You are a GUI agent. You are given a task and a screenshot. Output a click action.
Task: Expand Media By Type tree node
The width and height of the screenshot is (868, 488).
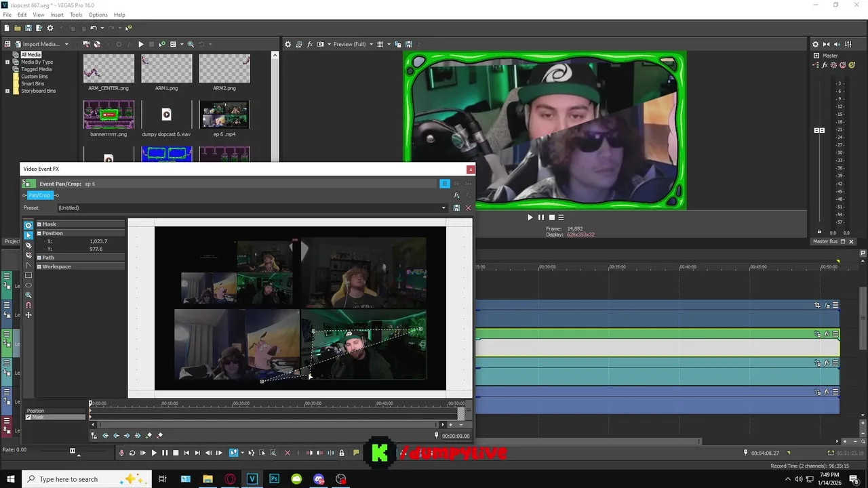coord(7,62)
